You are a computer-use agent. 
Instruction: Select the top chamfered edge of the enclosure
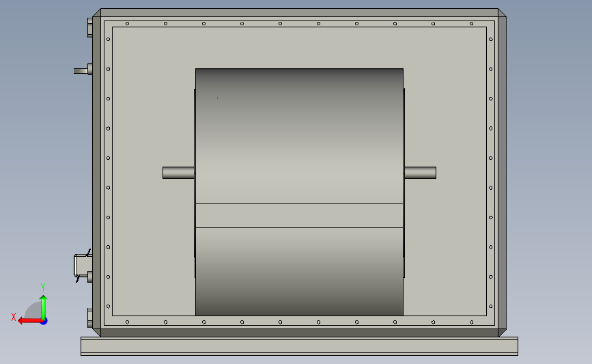pyautogui.click(x=299, y=12)
